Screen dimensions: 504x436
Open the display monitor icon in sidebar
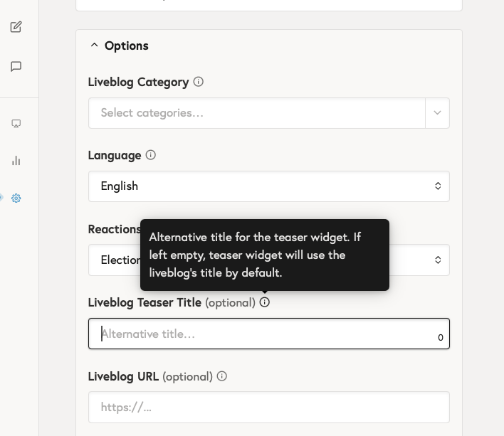(16, 124)
